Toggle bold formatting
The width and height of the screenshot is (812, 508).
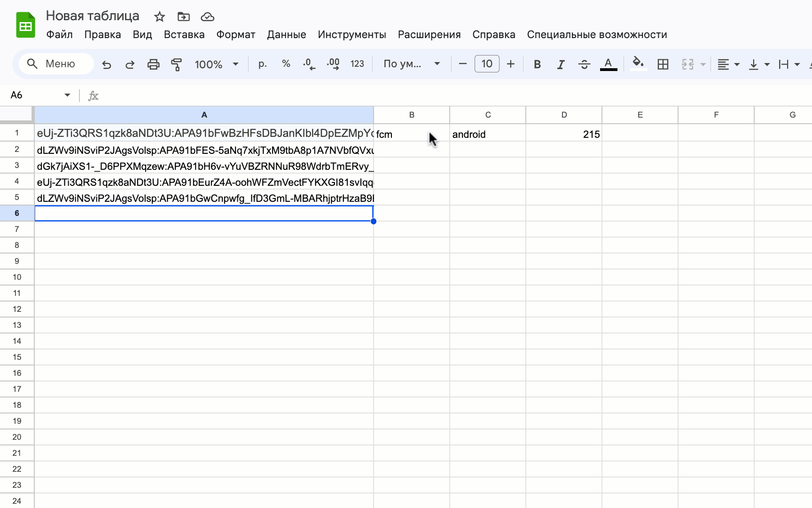(x=537, y=64)
